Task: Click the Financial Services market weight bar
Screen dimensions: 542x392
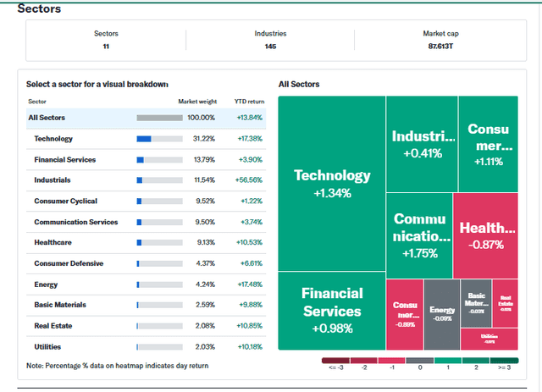Action: coord(160,160)
